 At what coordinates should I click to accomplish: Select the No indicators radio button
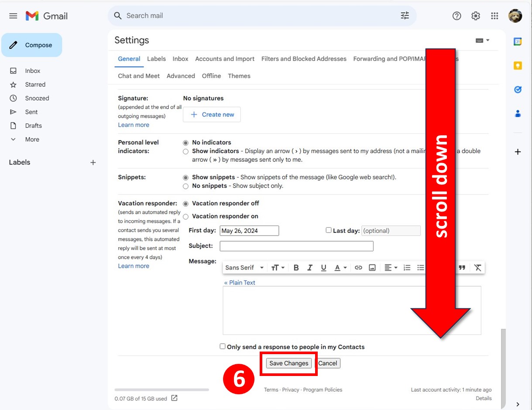click(x=186, y=143)
